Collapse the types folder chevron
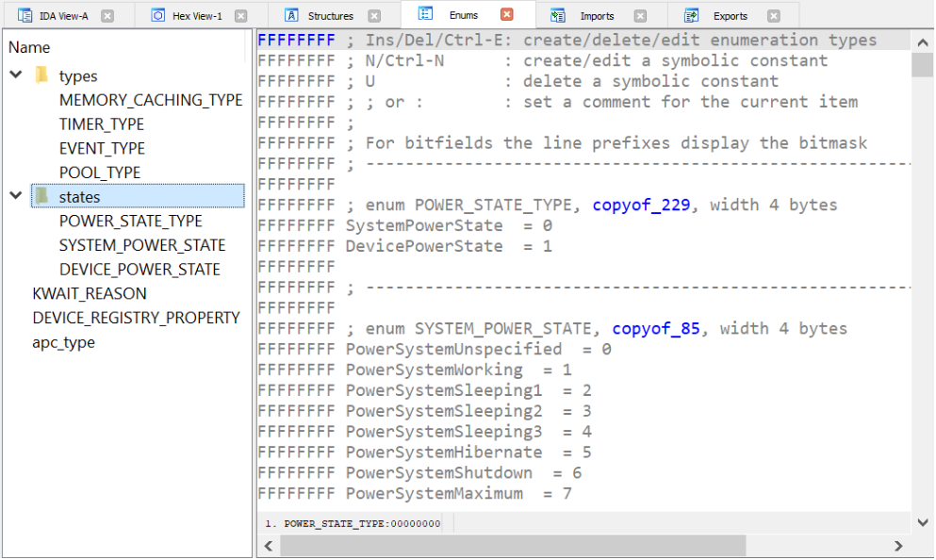Image resolution: width=936 pixels, height=560 pixels. tap(16, 74)
